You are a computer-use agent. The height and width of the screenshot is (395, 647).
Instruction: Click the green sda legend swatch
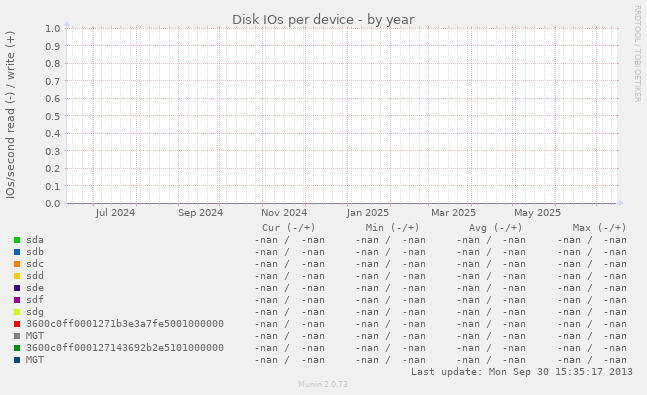click(x=17, y=240)
